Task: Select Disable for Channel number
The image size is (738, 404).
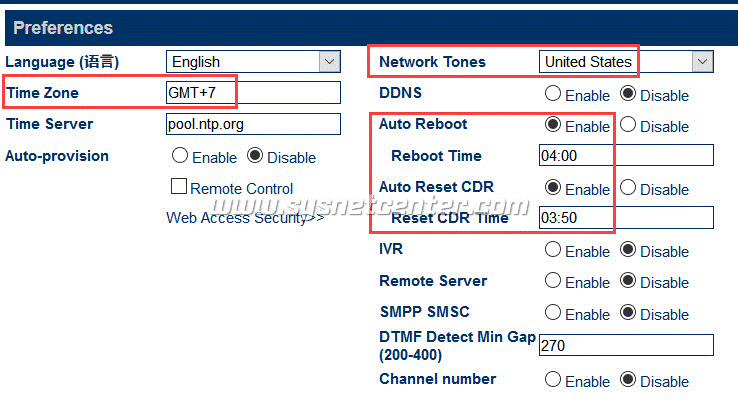Action: point(628,380)
